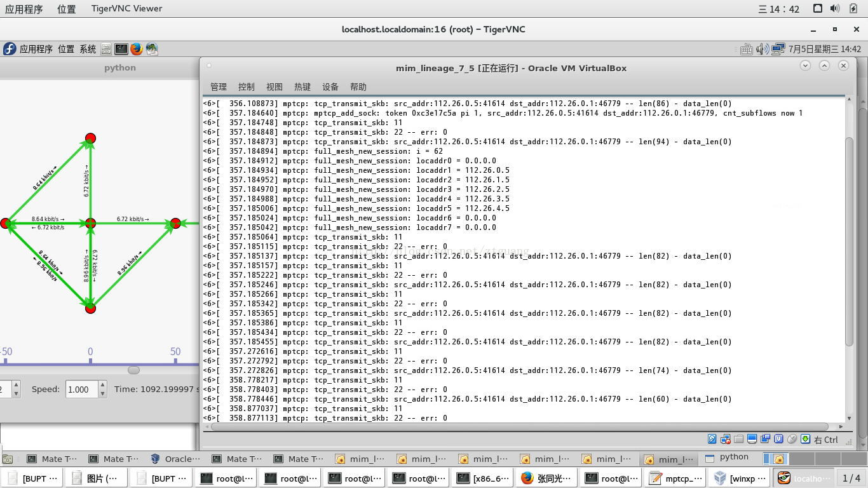
Task: Click the mouse integration icon in VirtualBox status bar
Action: point(792,439)
